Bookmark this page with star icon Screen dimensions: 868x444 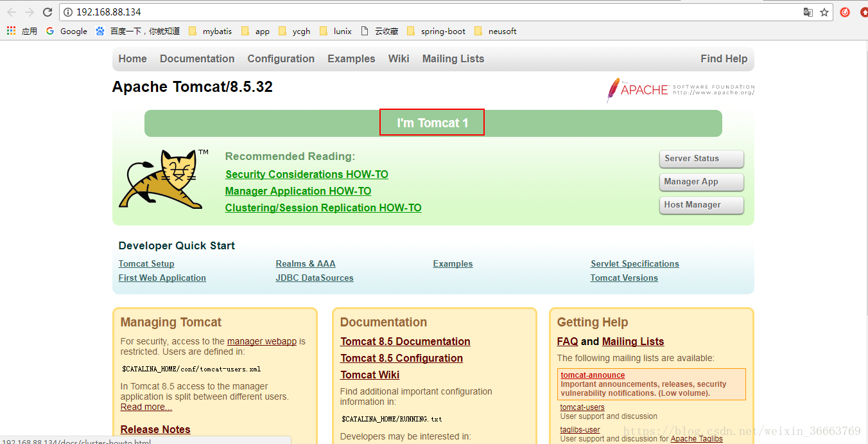824,12
